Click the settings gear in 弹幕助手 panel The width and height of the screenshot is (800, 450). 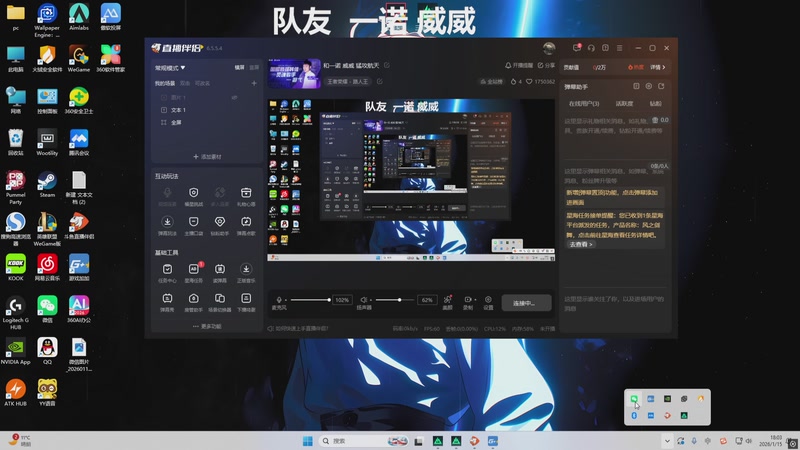pos(648,86)
